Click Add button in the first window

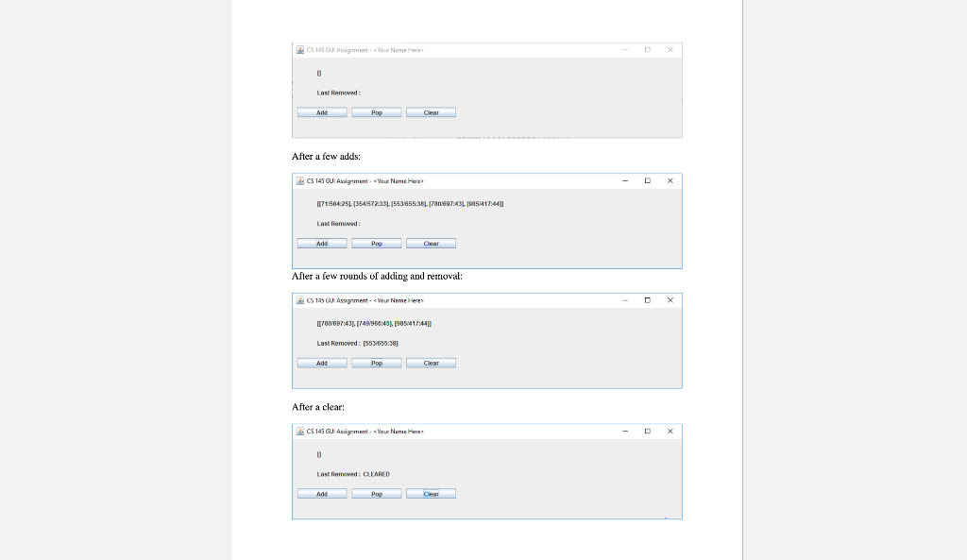coord(322,112)
